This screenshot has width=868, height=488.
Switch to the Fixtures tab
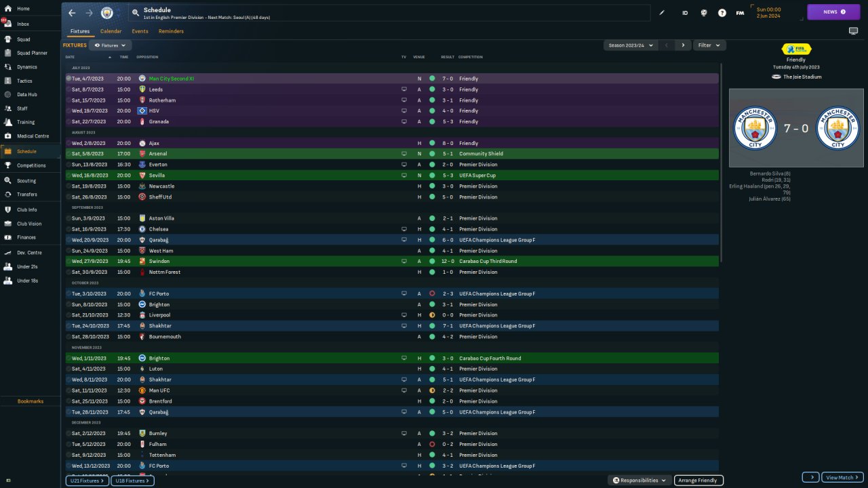(80, 31)
